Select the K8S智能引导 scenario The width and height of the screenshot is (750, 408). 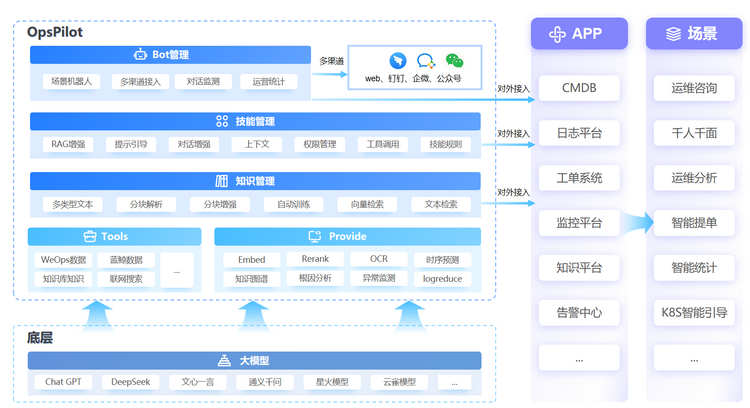694,312
